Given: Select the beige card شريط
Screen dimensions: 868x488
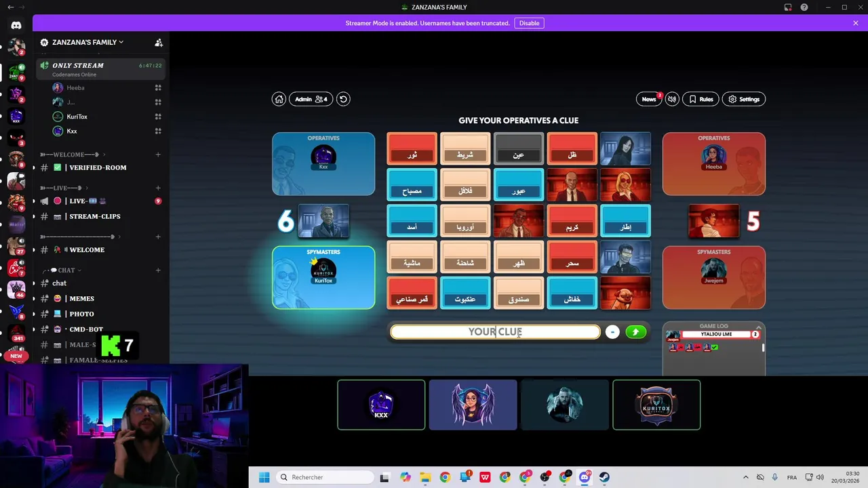Looking at the screenshot, I should (465, 148).
